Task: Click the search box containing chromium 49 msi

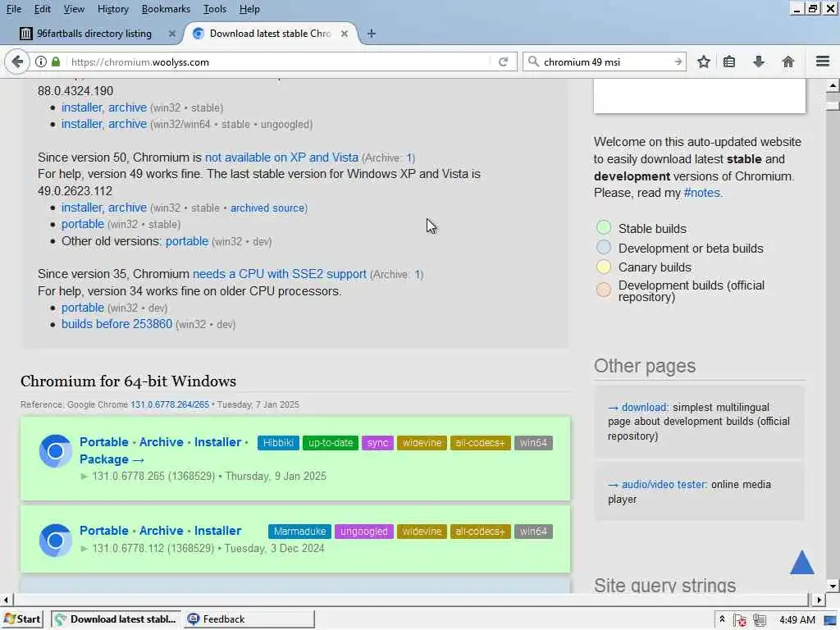Action: [605, 62]
